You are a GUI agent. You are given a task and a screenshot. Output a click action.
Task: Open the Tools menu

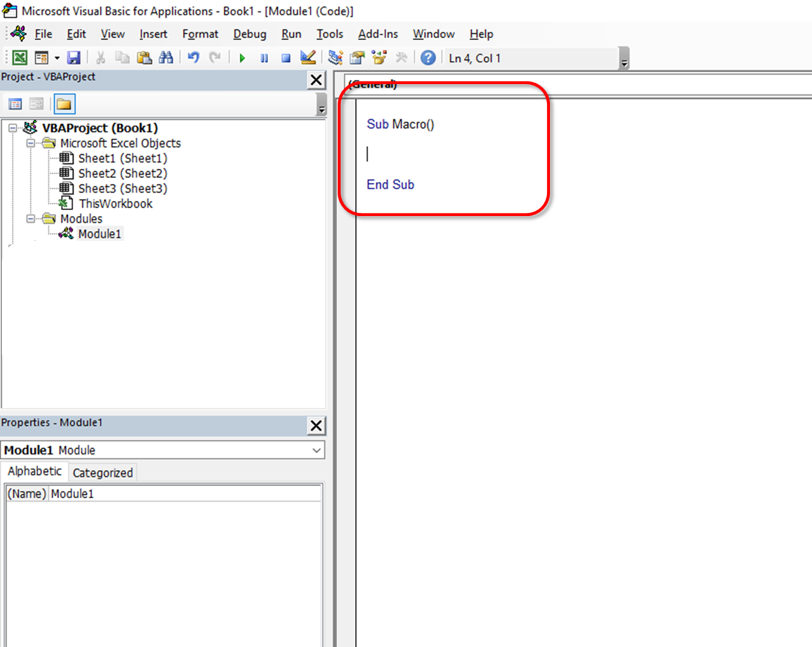click(x=330, y=34)
